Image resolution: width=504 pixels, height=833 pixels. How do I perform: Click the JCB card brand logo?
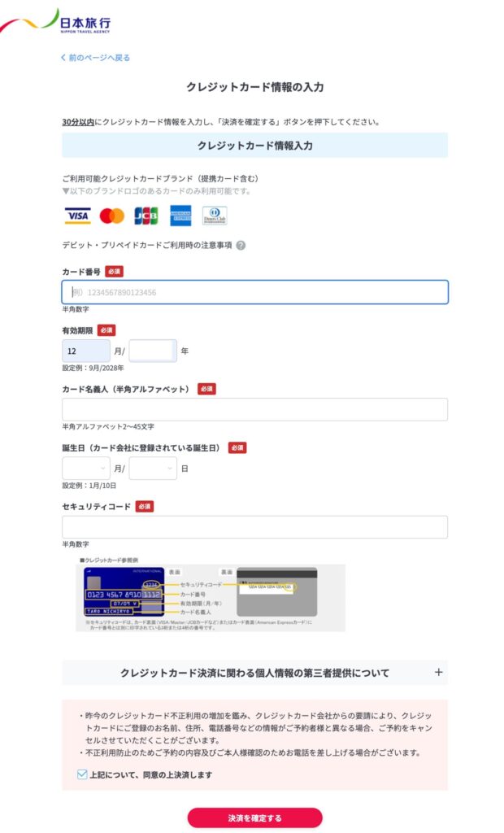click(x=146, y=216)
